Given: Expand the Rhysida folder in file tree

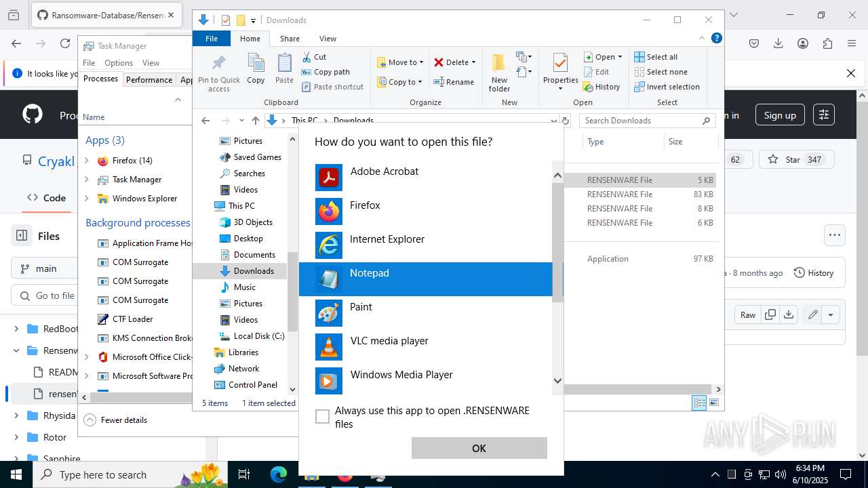Looking at the screenshot, I should pos(16,415).
